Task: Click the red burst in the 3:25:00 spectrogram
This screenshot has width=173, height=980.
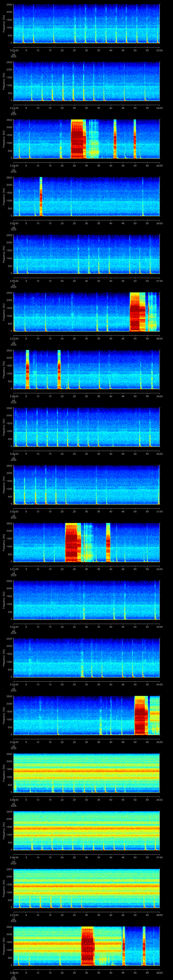Action: point(41,196)
